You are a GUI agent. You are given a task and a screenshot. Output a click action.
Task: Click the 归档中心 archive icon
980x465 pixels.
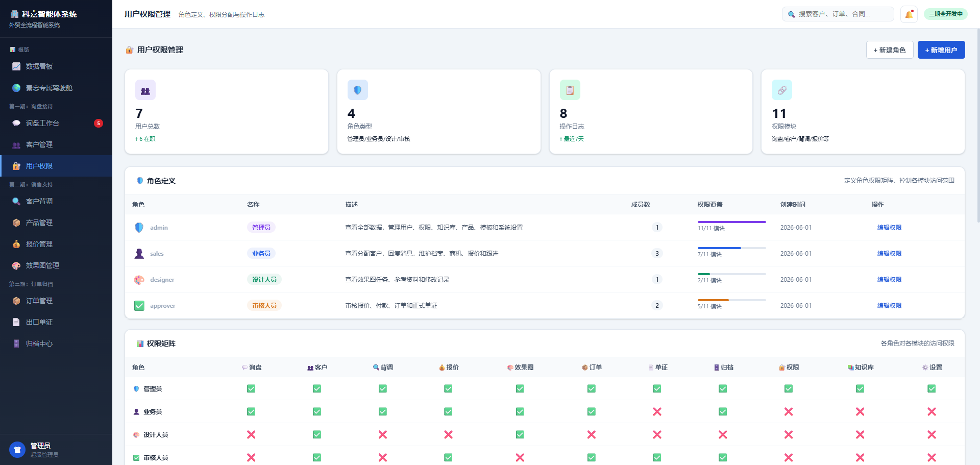(x=16, y=344)
